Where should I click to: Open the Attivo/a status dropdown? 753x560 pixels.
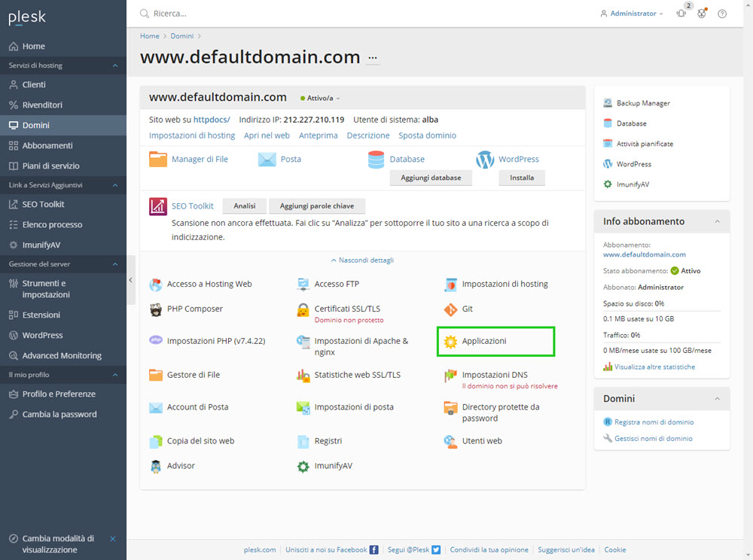[x=320, y=98]
